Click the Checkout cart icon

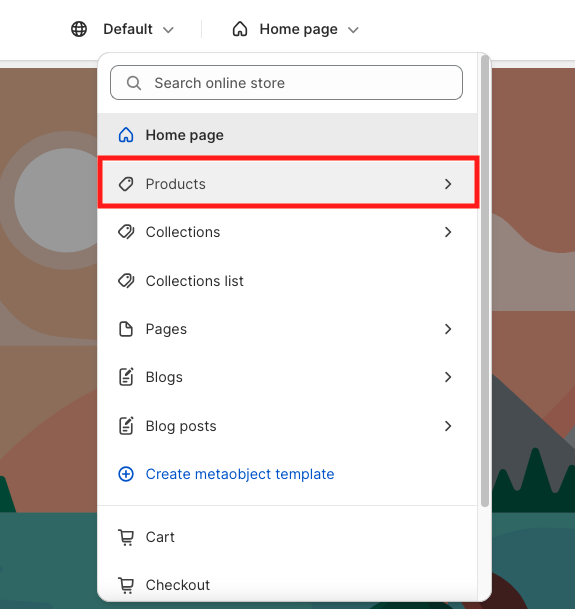point(126,586)
